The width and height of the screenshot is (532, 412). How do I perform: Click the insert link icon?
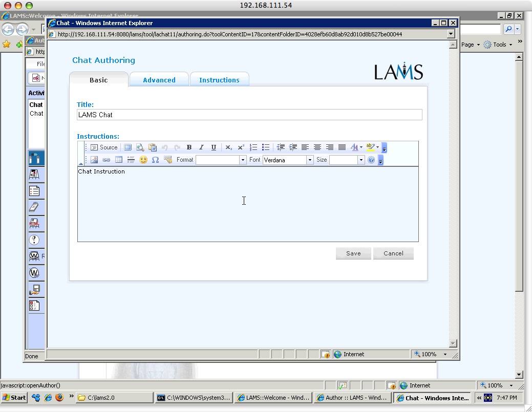point(107,160)
